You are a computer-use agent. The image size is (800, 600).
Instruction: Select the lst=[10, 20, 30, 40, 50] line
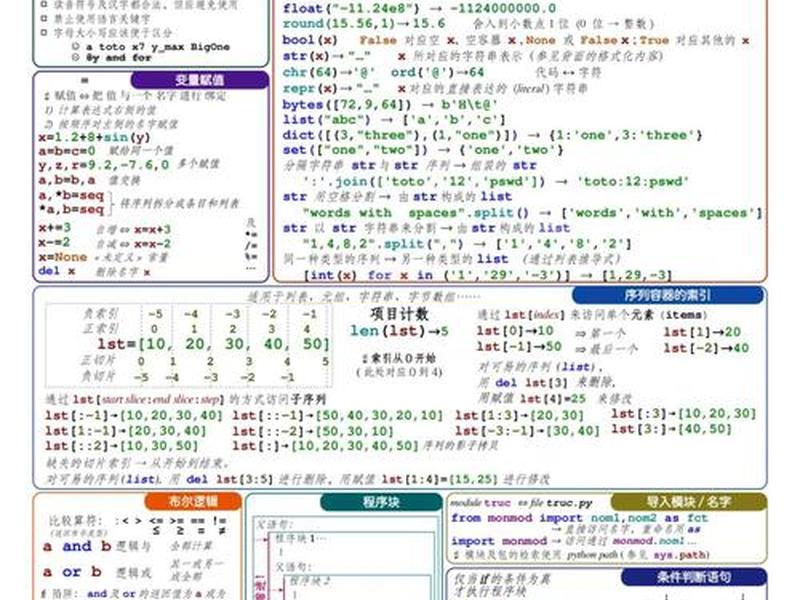click(x=214, y=344)
